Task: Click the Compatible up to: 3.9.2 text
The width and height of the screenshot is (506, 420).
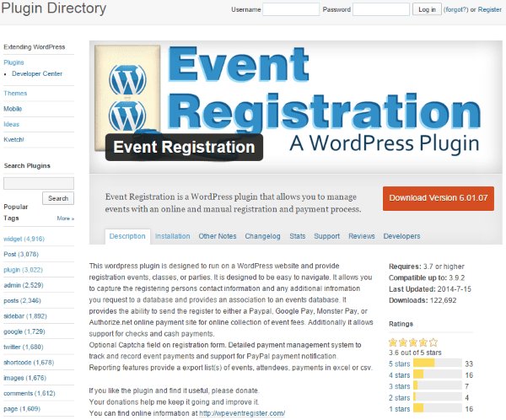Action: pyautogui.click(x=427, y=278)
